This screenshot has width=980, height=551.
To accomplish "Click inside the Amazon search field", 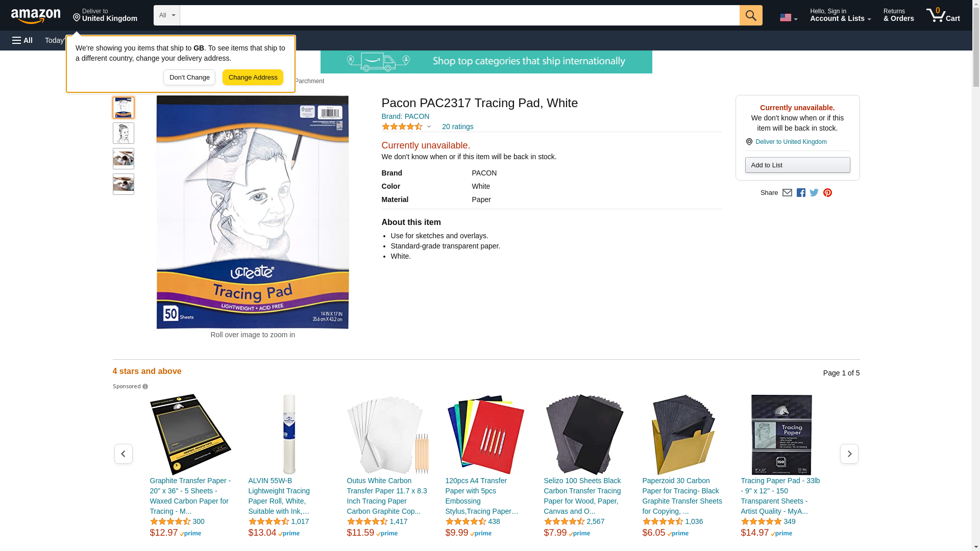I will point(459,15).
